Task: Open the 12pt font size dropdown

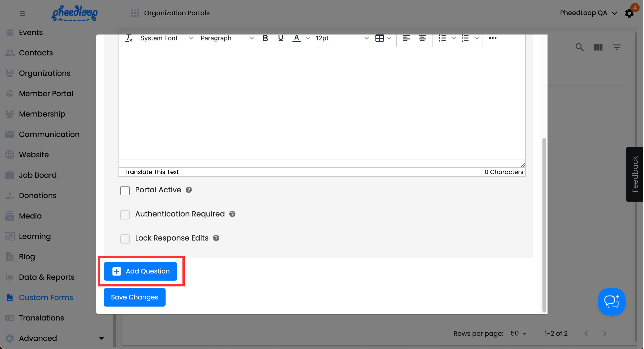Action: pyautogui.click(x=342, y=38)
